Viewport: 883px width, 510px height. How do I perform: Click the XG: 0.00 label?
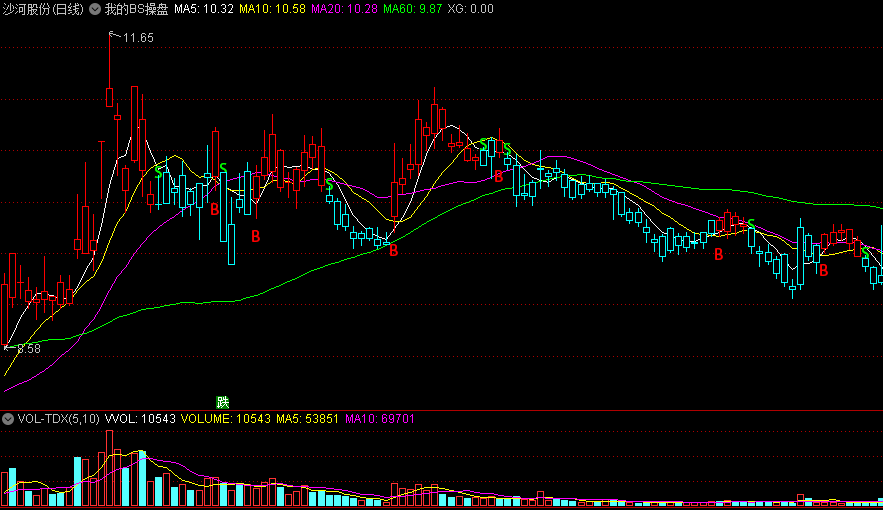pos(470,9)
